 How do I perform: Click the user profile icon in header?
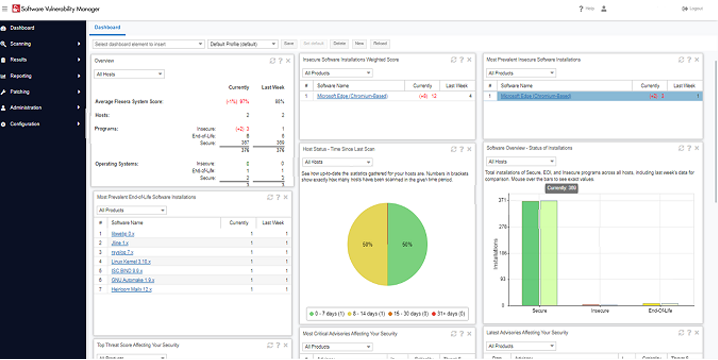pyautogui.click(x=604, y=9)
